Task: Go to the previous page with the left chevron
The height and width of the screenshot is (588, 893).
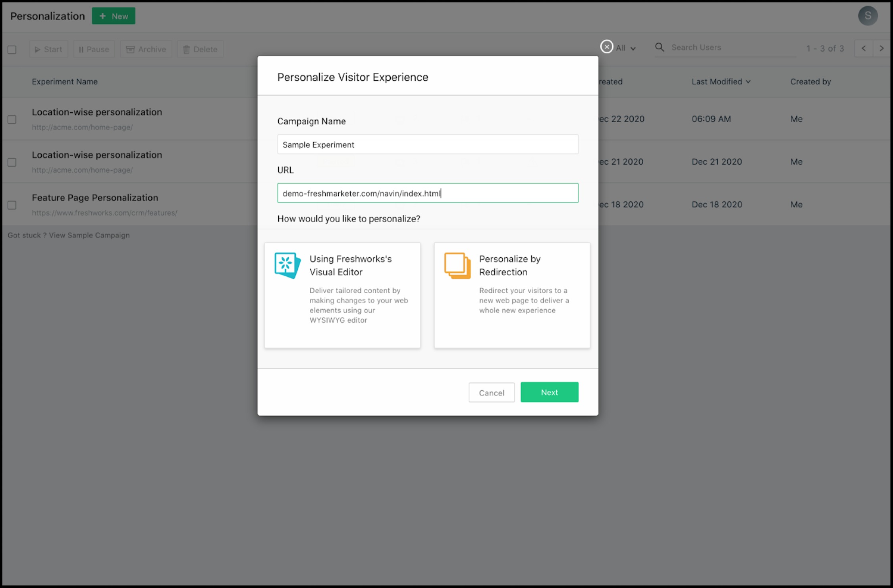Action: 864,48
